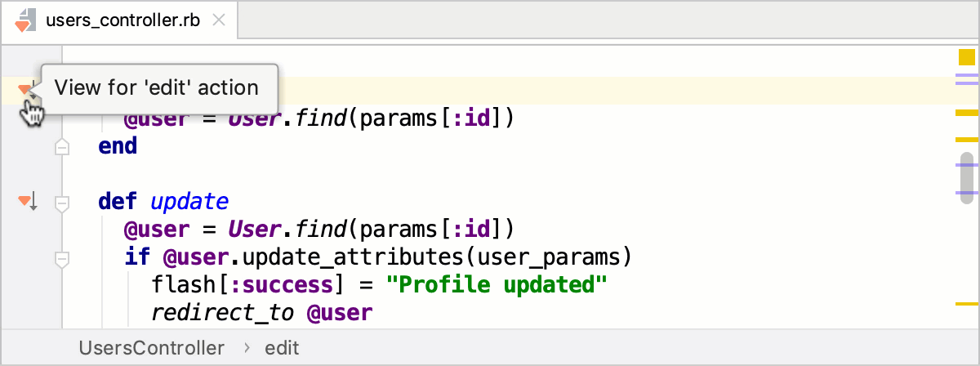Click the yellow inspection status square
Screen dimensions: 980x366
pos(966,57)
